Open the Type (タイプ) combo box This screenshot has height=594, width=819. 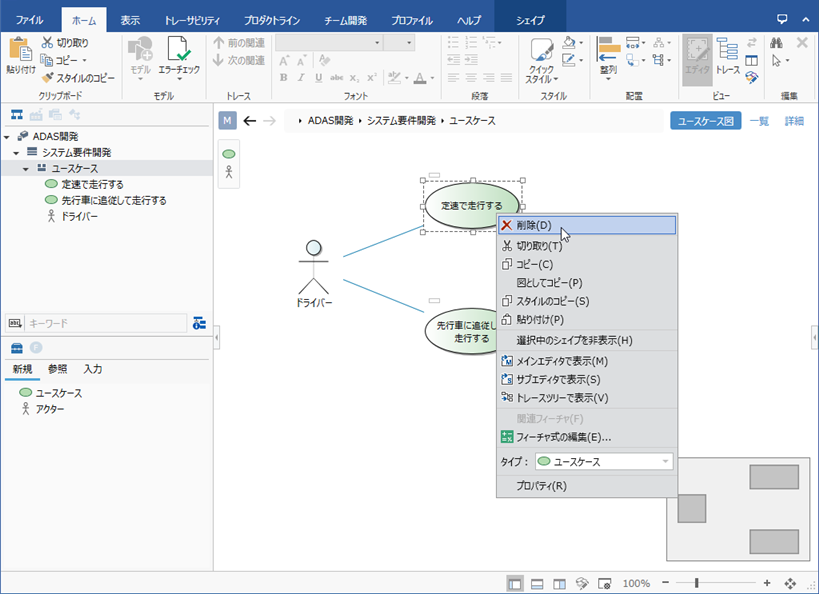[x=604, y=461]
